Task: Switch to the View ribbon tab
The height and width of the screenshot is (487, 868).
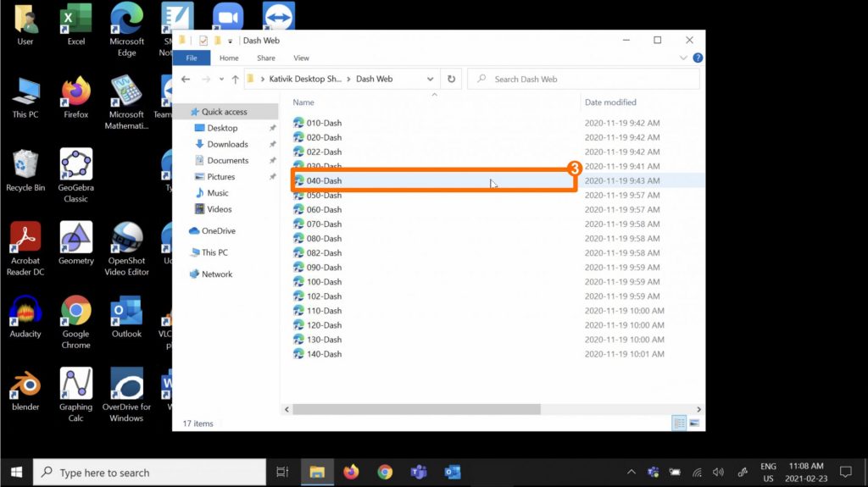Action: (x=301, y=58)
